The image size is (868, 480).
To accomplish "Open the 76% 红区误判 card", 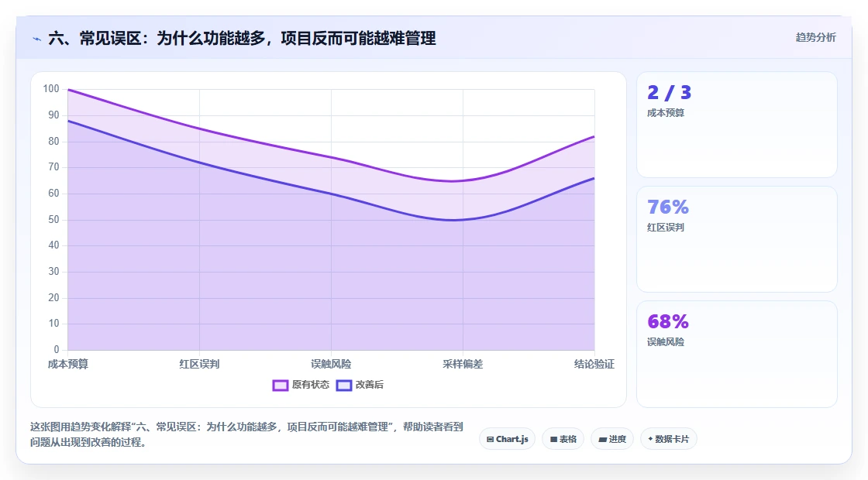I will pos(737,239).
